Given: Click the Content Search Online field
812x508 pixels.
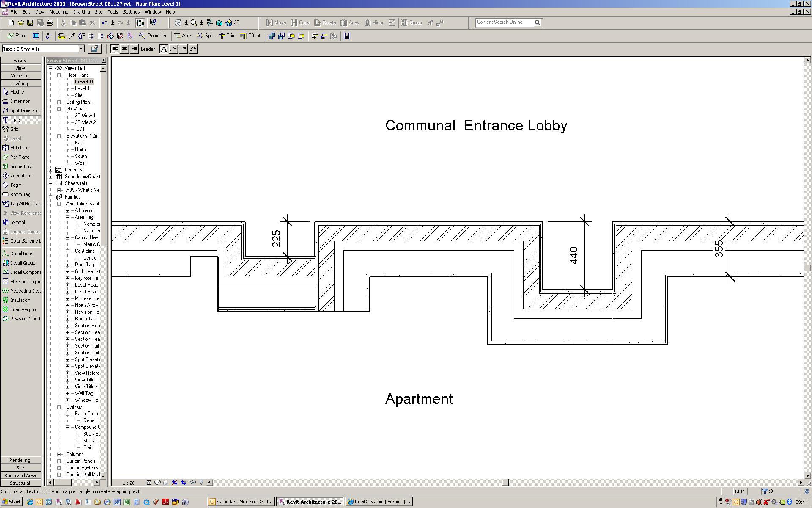Looking at the screenshot, I should click(x=503, y=22).
